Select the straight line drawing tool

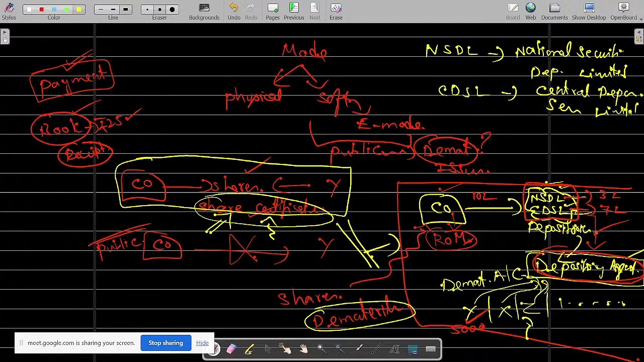coord(376,349)
